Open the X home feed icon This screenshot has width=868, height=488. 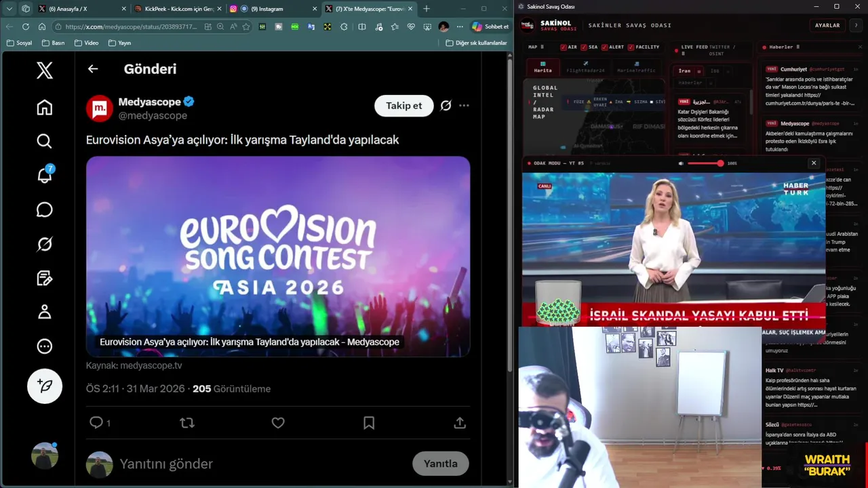(44, 107)
